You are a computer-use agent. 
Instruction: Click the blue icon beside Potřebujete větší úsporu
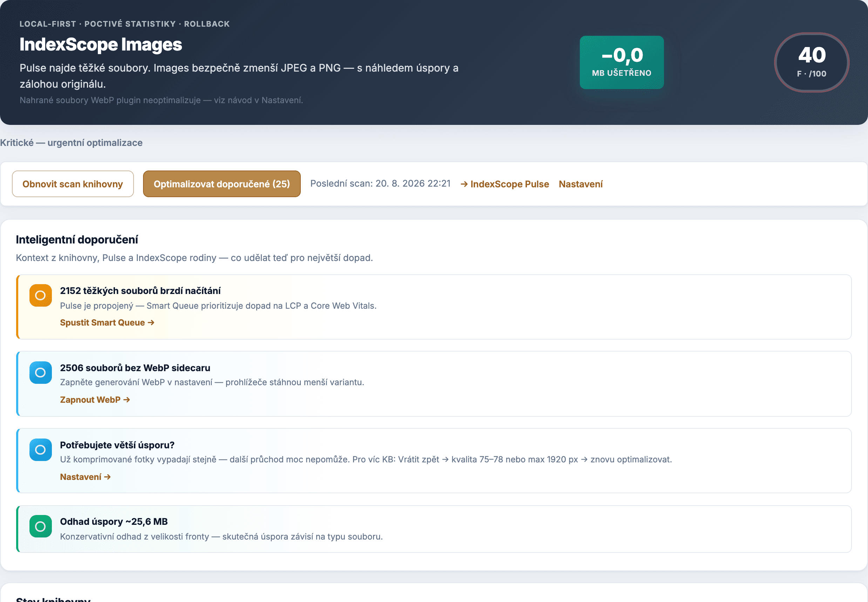40,450
